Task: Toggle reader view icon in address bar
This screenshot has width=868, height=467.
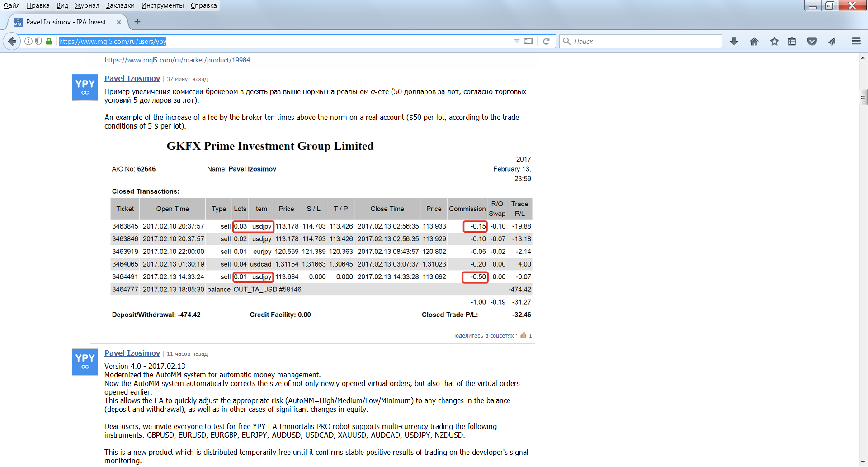Action: coord(528,41)
